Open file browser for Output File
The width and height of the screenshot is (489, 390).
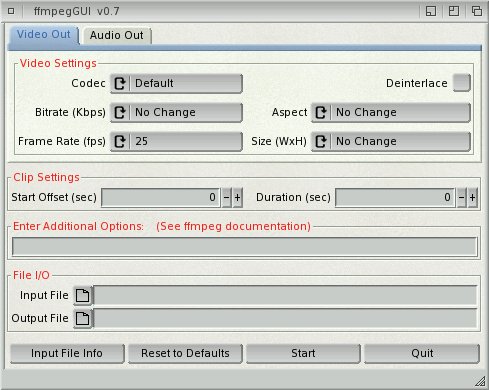click(x=82, y=318)
